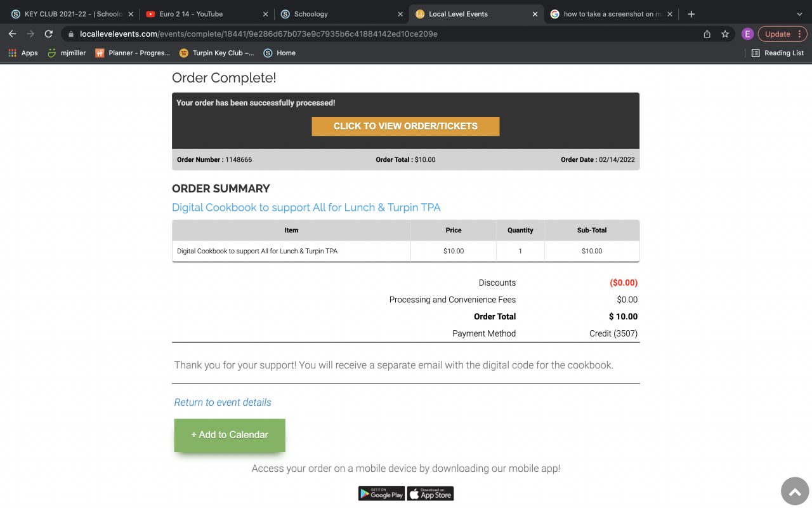The image size is (812, 508).
Task: Expand the tab search chevron
Action: pyautogui.click(x=799, y=14)
